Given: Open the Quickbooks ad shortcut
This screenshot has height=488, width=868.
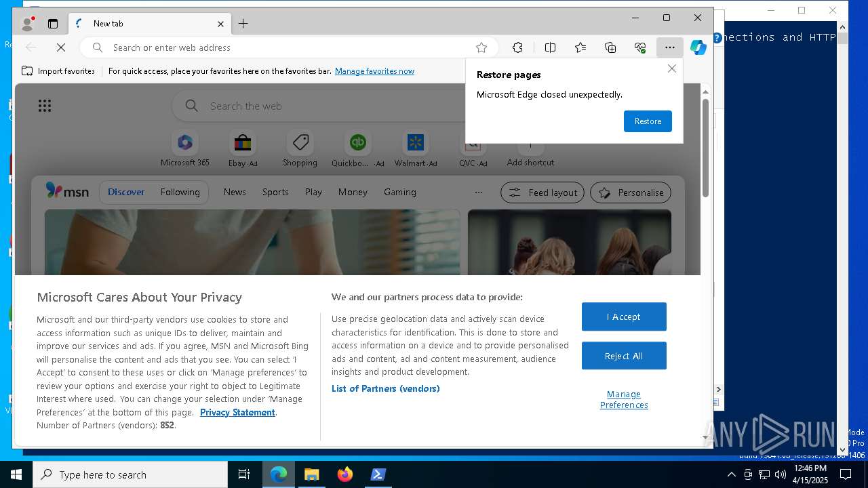Looking at the screenshot, I should (358, 149).
